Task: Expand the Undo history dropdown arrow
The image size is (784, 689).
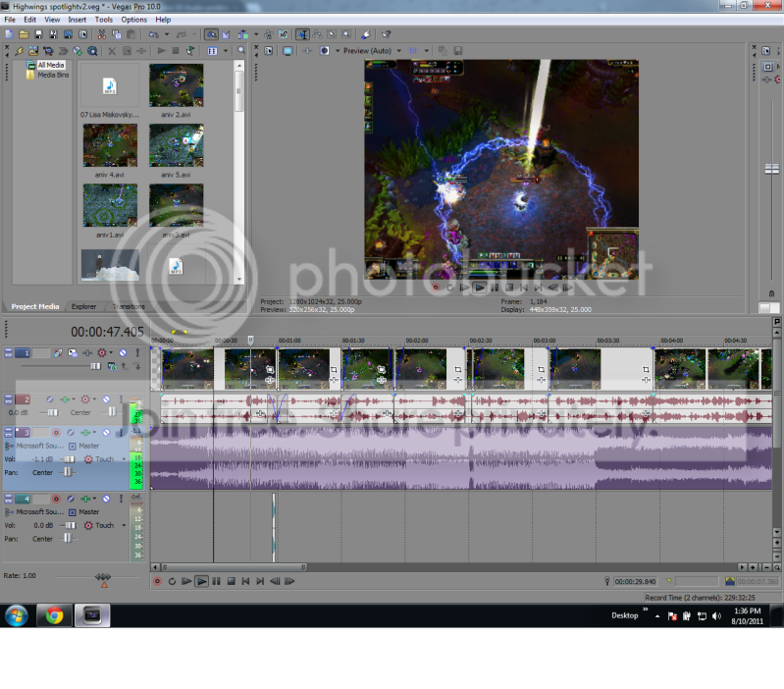Action: pos(167,34)
